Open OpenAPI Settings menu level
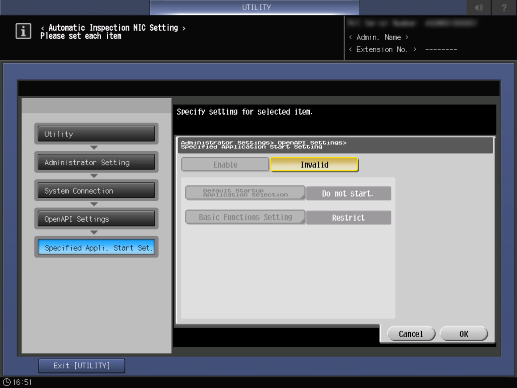Screen dimensions: 517x388 click(x=96, y=219)
